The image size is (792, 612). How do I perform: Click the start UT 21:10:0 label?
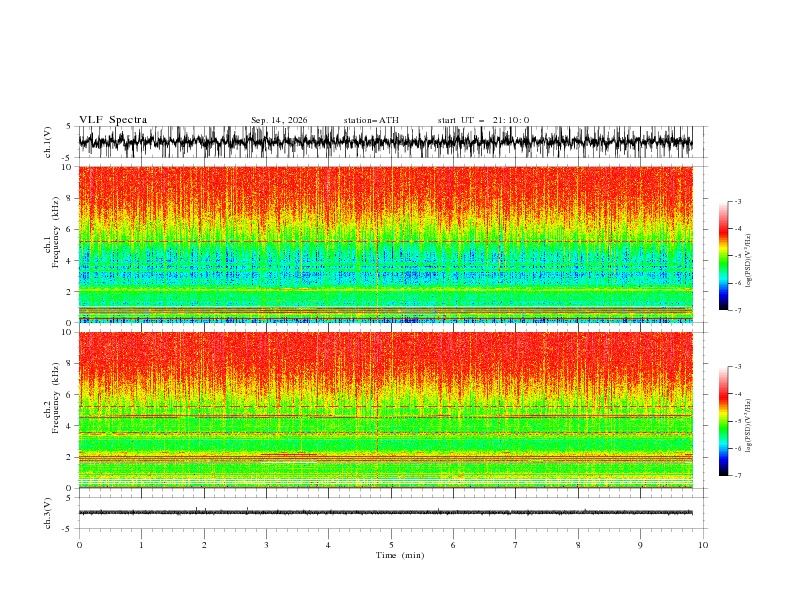[483, 120]
